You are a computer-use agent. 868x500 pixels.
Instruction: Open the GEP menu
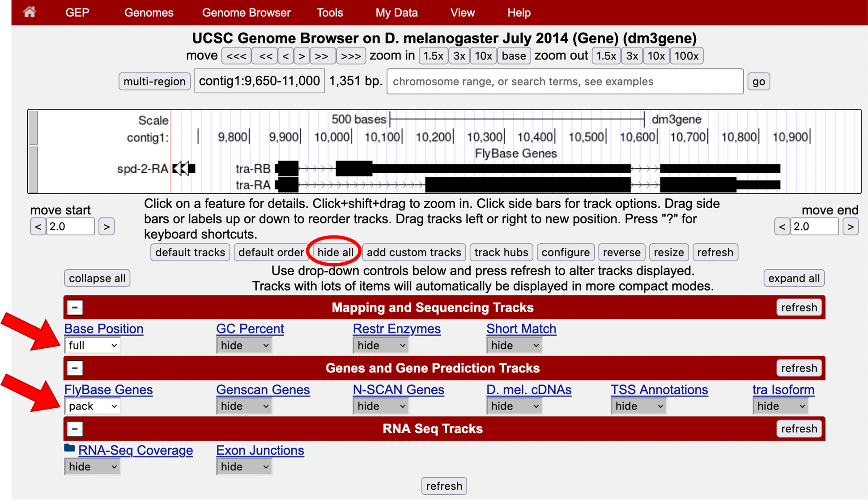77,13
